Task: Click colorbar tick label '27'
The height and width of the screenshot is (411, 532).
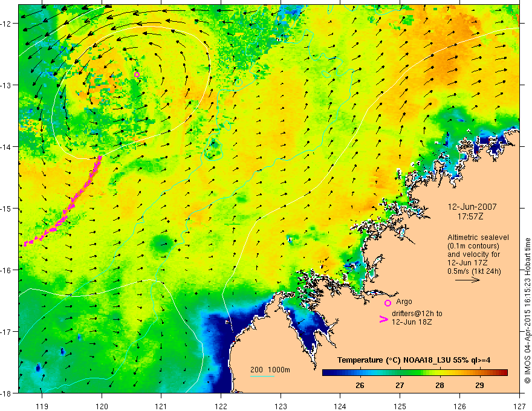Action: coord(400,385)
